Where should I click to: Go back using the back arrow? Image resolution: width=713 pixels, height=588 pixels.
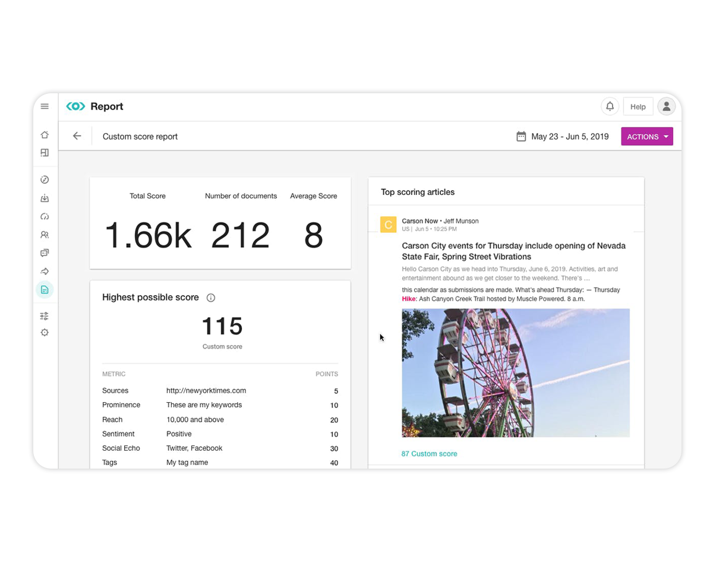tap(77, 136)
